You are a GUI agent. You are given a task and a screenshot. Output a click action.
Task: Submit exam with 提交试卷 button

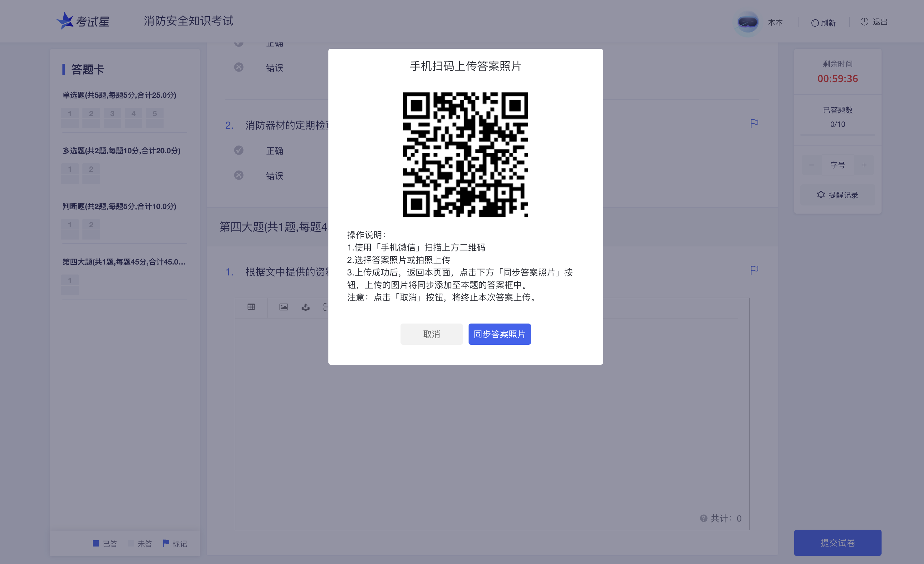pos(837,543)
